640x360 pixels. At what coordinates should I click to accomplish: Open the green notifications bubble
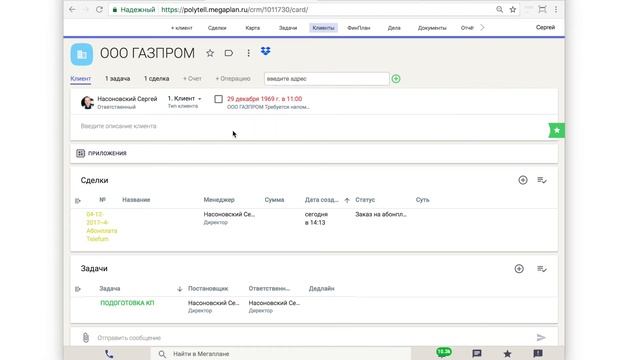coord(444,352)
